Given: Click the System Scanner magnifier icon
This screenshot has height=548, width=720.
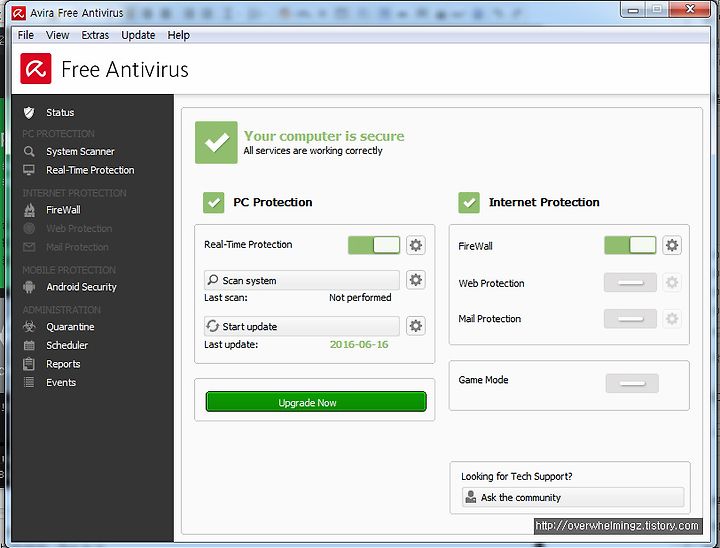Looking at the screenshot, I should point(29,152).
